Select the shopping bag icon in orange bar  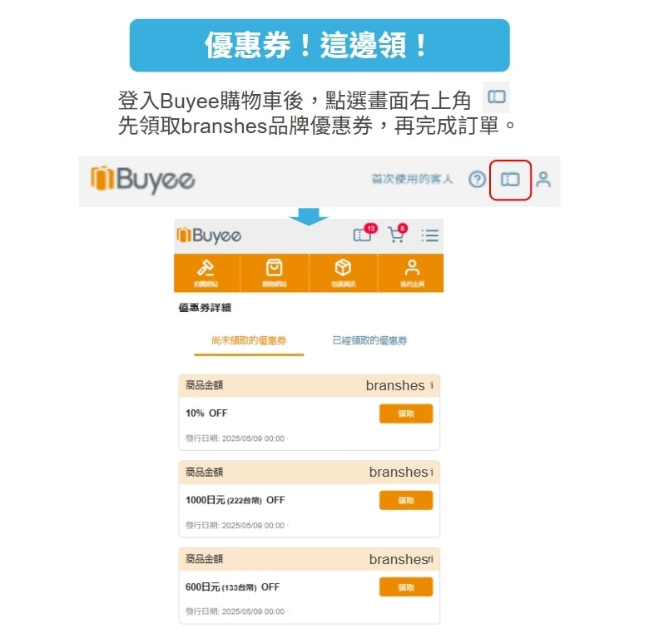(x=274, y=272)
